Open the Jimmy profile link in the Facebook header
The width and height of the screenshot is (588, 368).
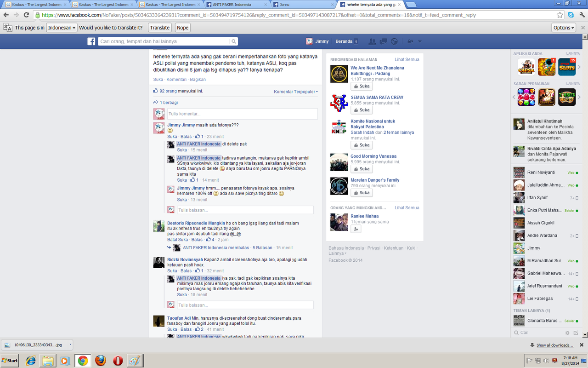point(317,41)
